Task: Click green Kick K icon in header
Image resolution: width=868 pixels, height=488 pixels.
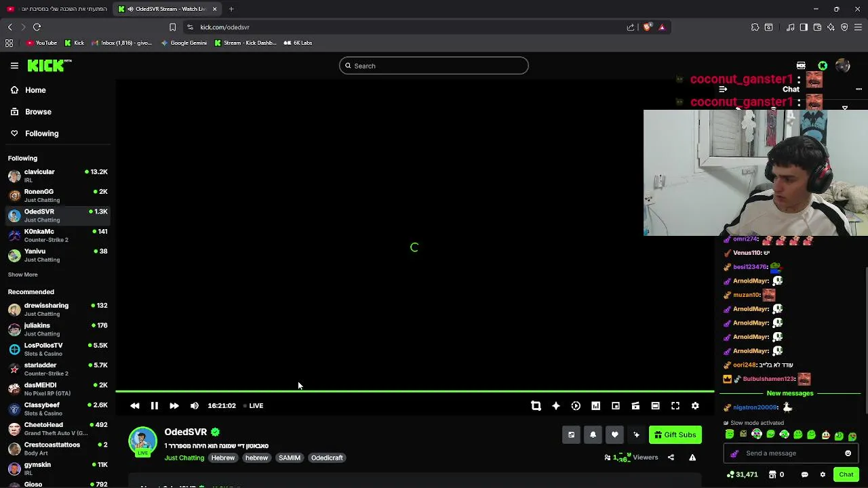Action: pyautogui.click(x=823, y=66)
